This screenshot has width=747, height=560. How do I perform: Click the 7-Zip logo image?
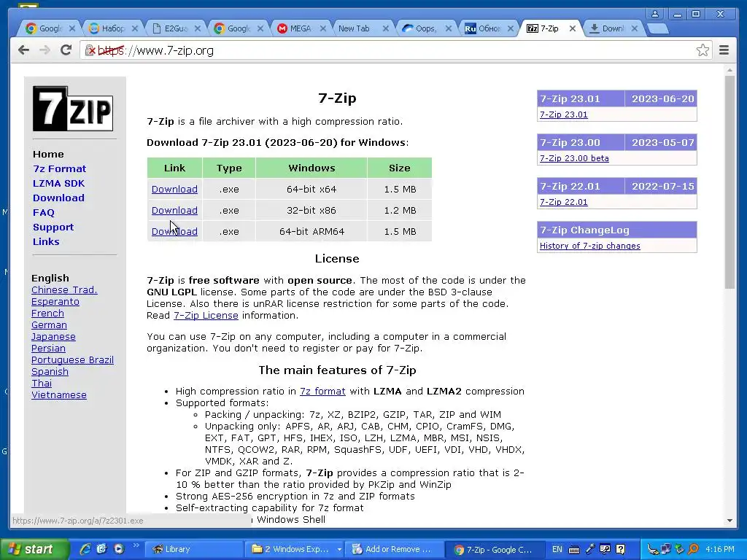[73, 109]
